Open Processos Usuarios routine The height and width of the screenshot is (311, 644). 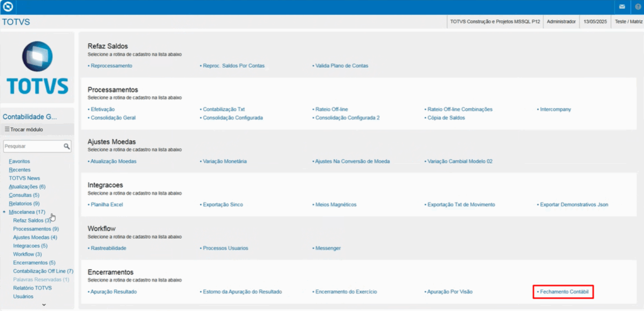225,248
